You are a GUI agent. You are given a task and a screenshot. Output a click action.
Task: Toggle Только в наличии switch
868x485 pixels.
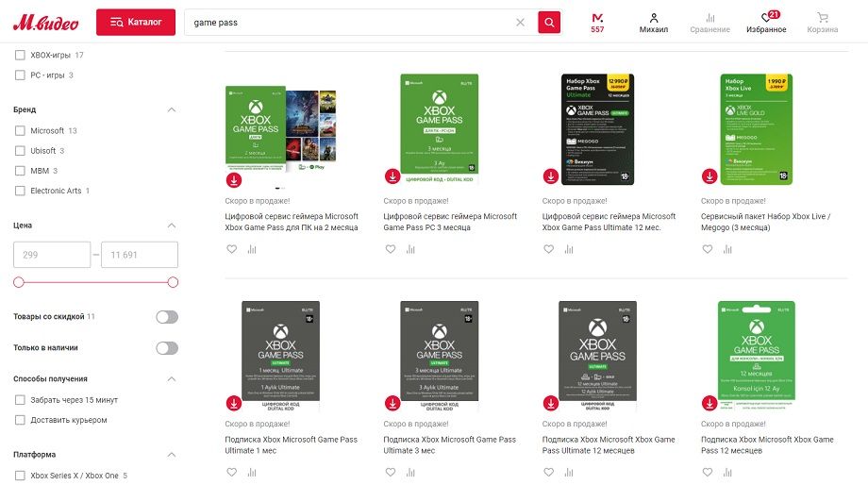click(x=167, y=347)
